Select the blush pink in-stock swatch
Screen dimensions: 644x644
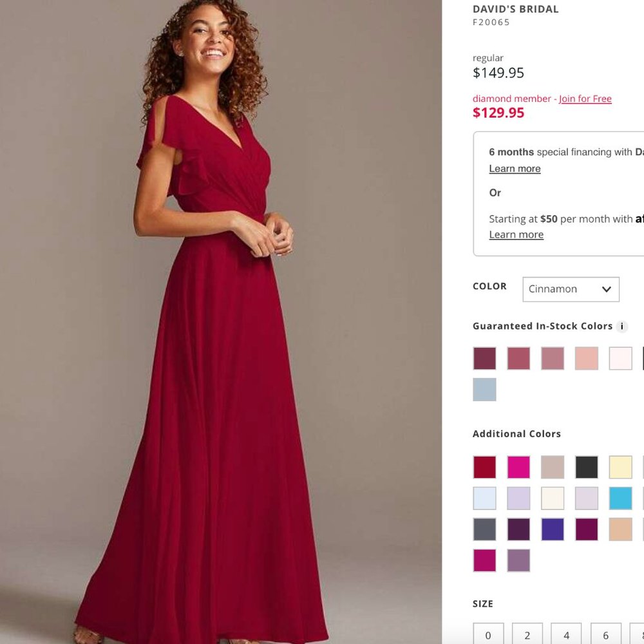pyautogui.click(x=587, y=358)
